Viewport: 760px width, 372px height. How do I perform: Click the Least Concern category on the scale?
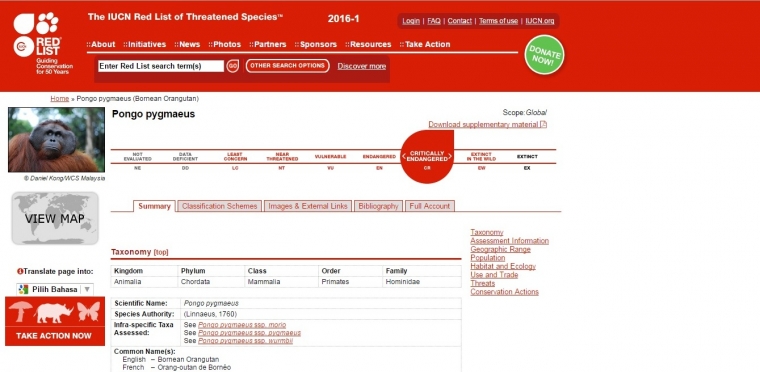pyautogui.click(x=235, y=157)
